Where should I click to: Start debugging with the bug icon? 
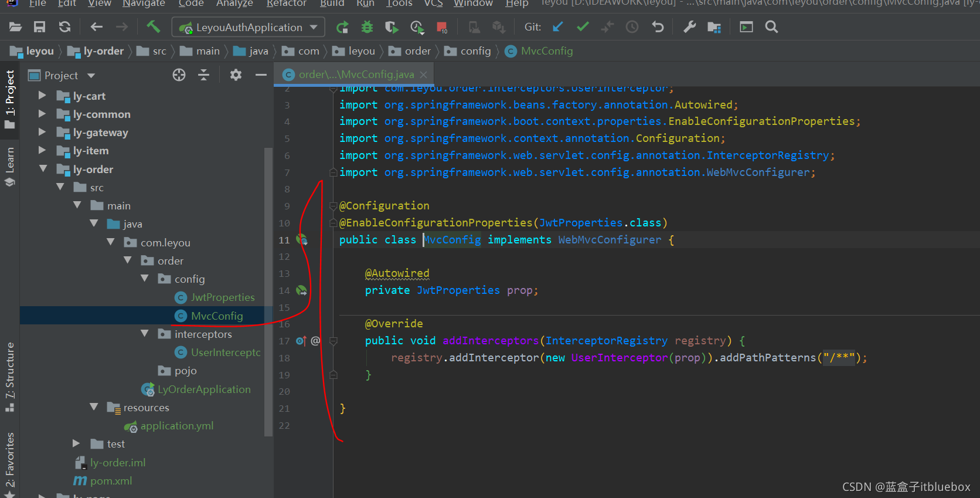367,27
